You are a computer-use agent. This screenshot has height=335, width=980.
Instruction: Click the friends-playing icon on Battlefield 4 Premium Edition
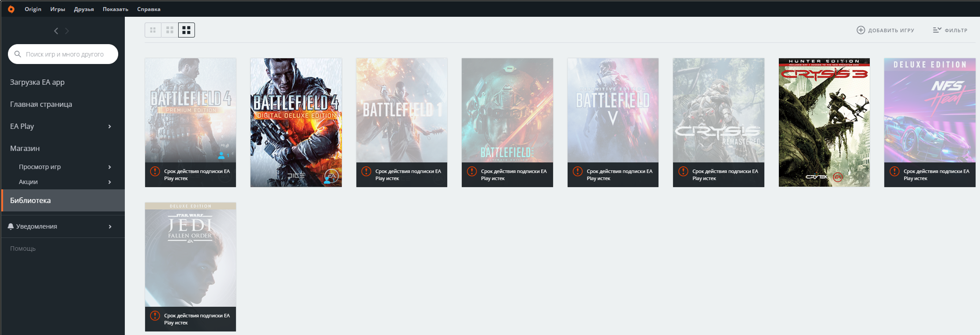[x=222, y=155]
